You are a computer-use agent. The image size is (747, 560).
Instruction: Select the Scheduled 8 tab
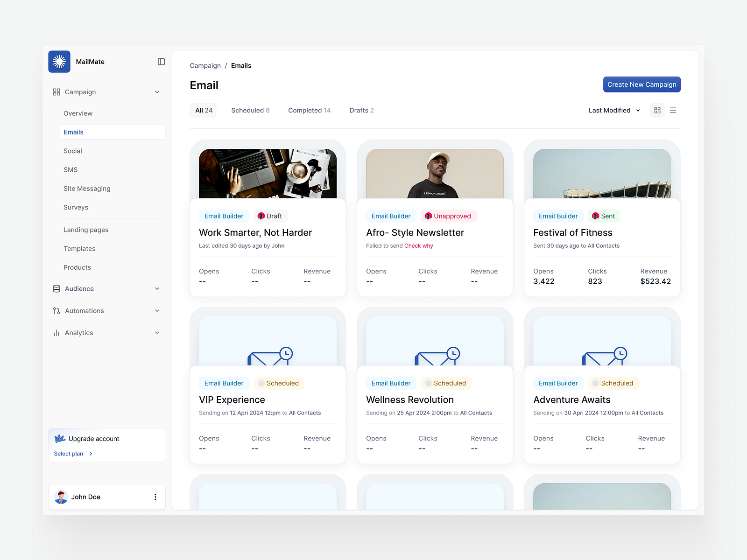[x=250, y=110]
